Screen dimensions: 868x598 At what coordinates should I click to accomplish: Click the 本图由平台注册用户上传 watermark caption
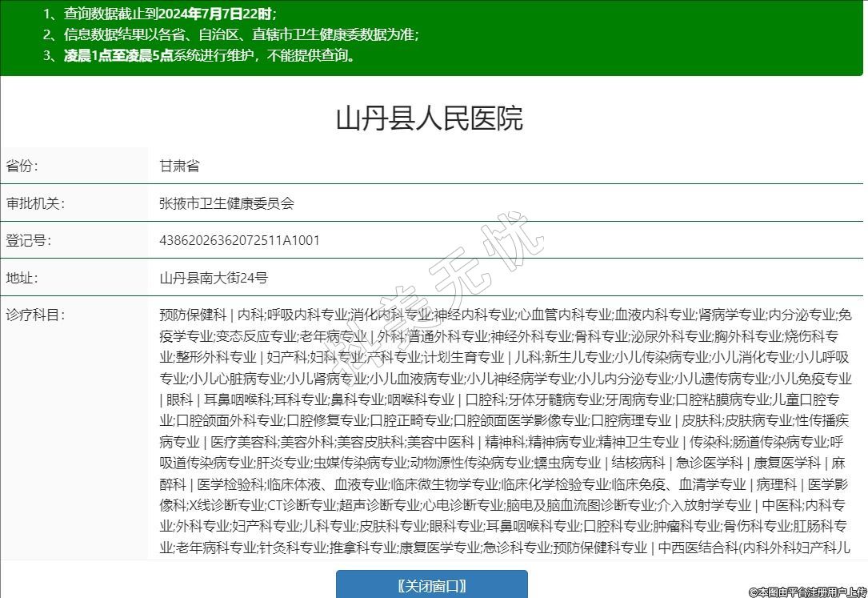807,592
